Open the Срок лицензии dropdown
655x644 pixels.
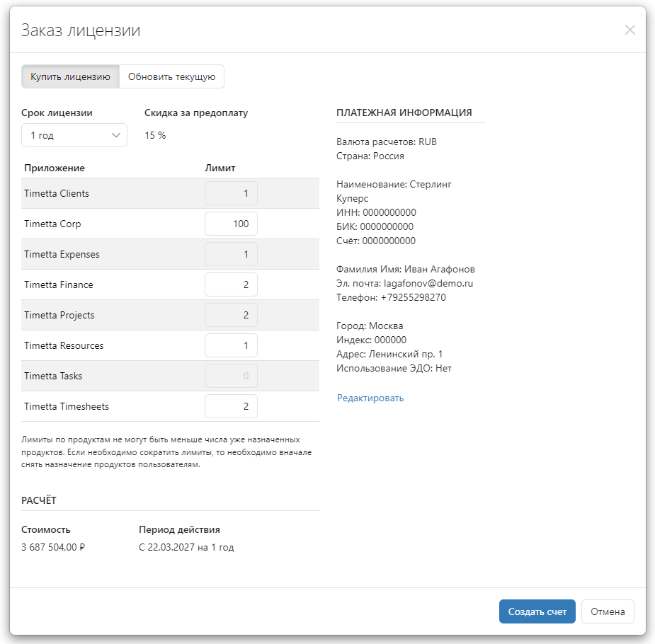tap(74, 135)
